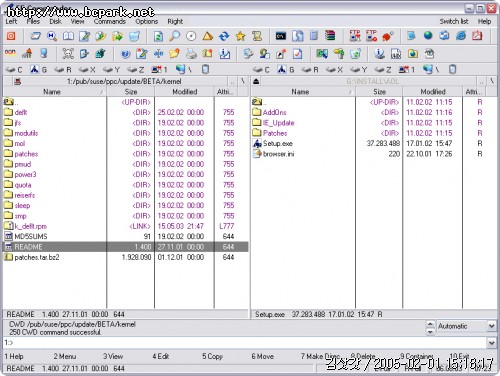Image resolution: width=500 pixels, height=376 pixels.
Task: Click the 2 Menu function key button
Action: pos(65,356)
